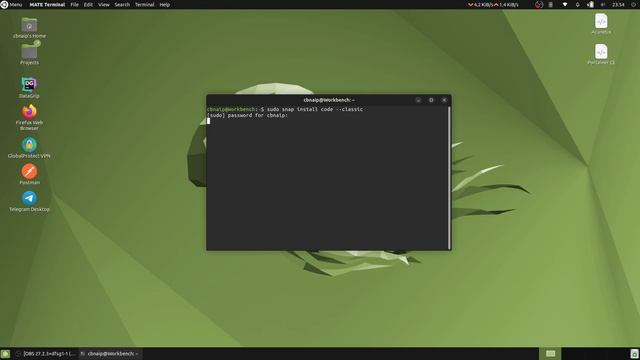Screen dimensions: 640x360
Task: Click the snap install code command text
Action: [315, 109]
